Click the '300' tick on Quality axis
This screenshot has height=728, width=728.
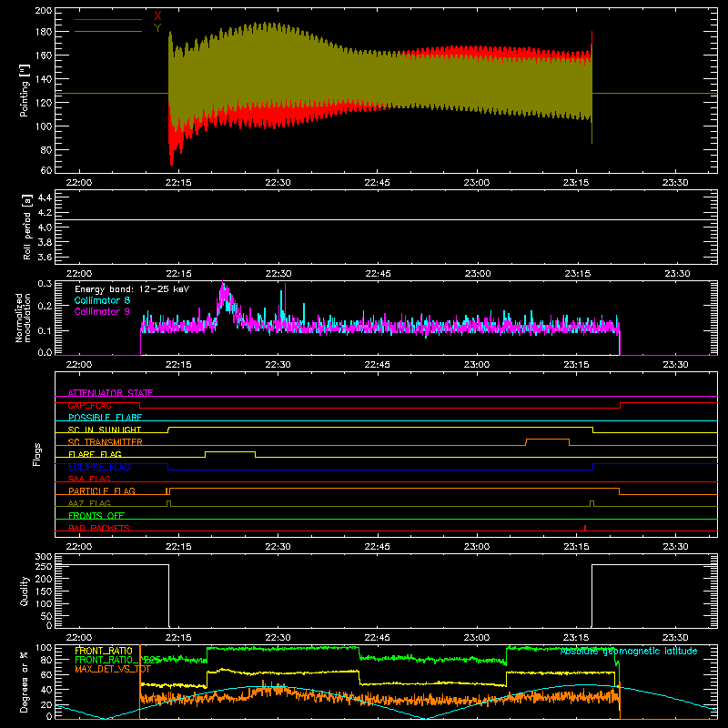[x=44, y=557]
